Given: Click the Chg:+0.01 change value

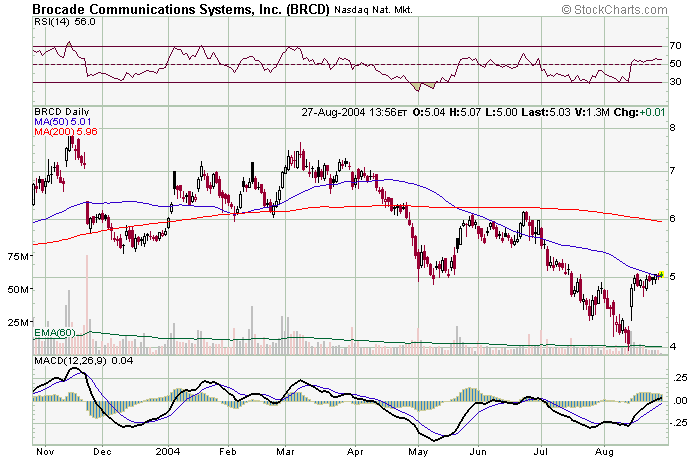Looking at the screenshot, I should click(x=639, y=112).
